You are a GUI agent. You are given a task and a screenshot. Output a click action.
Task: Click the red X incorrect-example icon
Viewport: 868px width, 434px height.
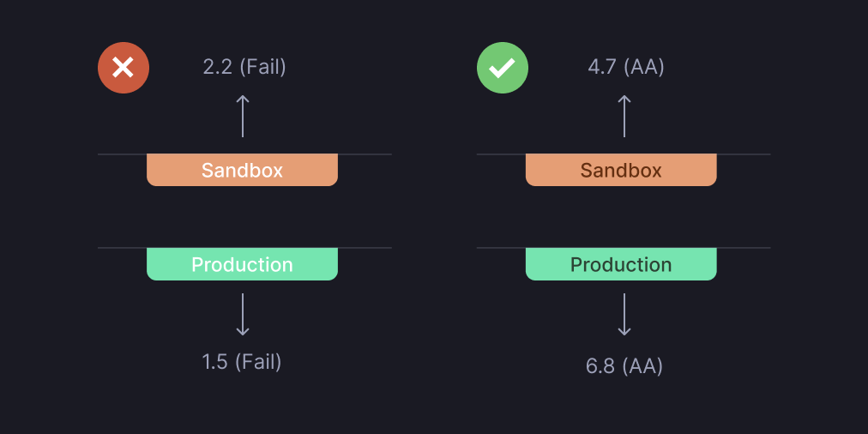coord(124,68)
